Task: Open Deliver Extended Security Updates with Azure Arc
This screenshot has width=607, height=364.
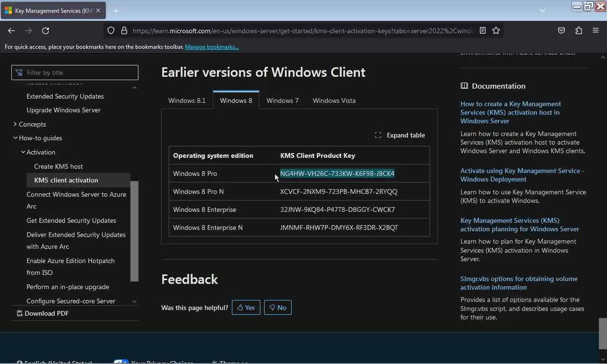Action: point(76,240)
